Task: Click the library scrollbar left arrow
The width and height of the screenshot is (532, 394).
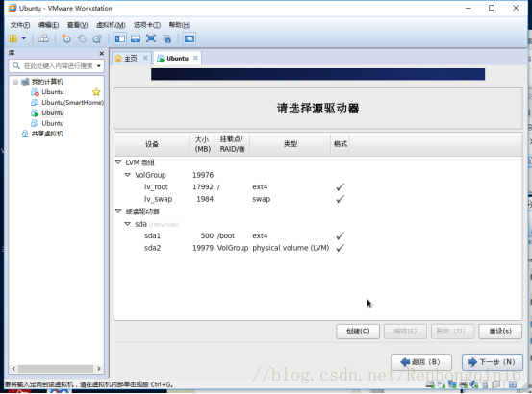Action: pos(13,369)
